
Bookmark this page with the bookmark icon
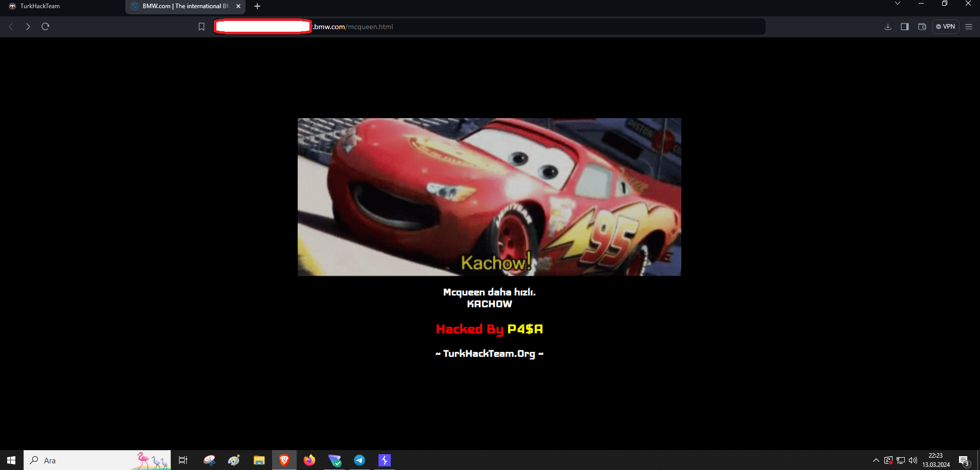[x=202, y=27]
